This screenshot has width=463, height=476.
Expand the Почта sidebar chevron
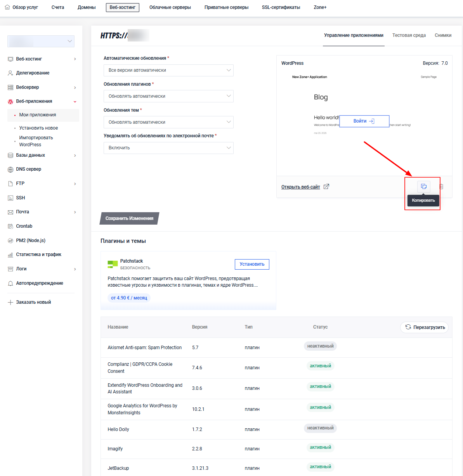pos(75,212)
